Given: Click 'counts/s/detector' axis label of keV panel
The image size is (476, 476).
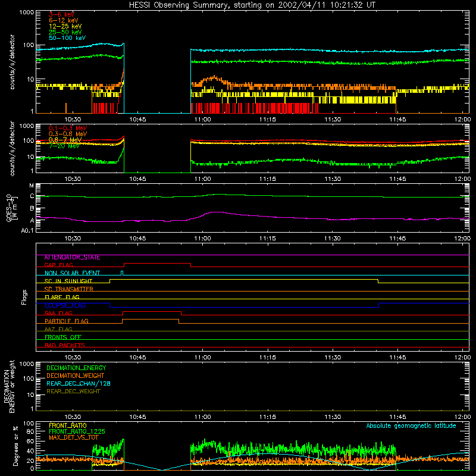Looking at the screenshot, I should coord(12,62).
